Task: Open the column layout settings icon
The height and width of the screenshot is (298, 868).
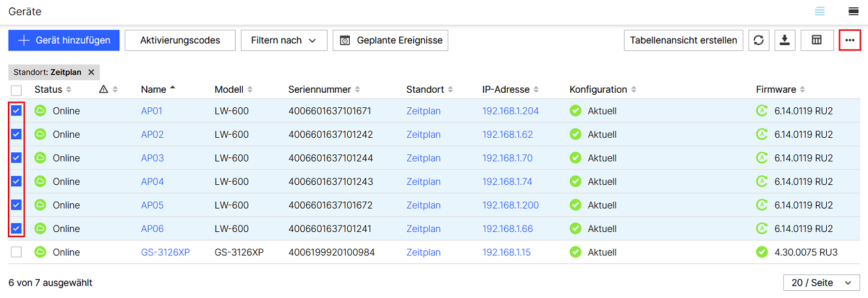Action: pyautogui.click(x=816, y=41)
